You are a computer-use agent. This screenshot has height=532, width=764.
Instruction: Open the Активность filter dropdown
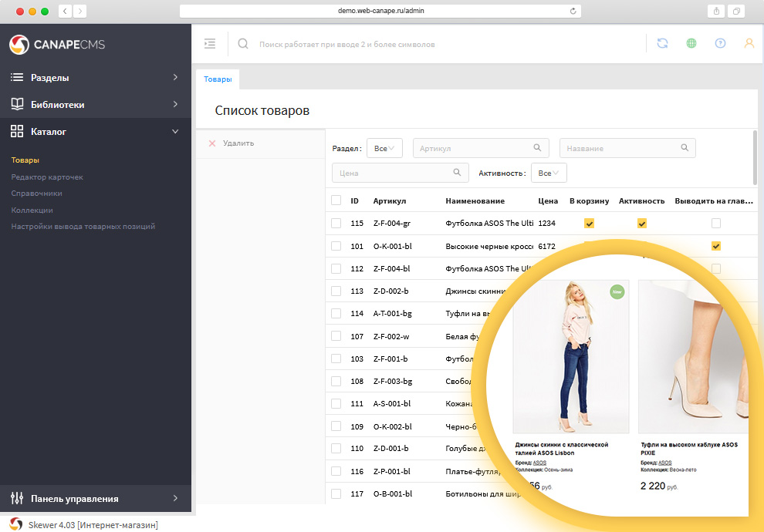pos(549,173)
